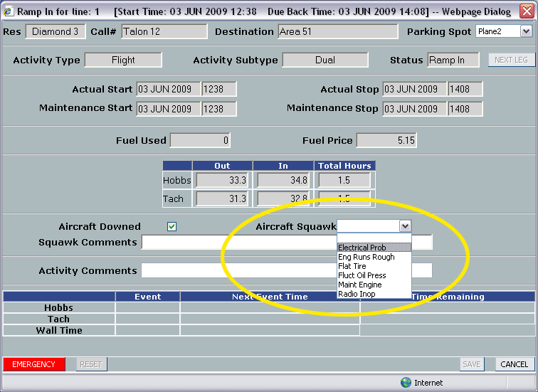
Task: Click the Total Hours column header
Action: [x=344, y=166]
